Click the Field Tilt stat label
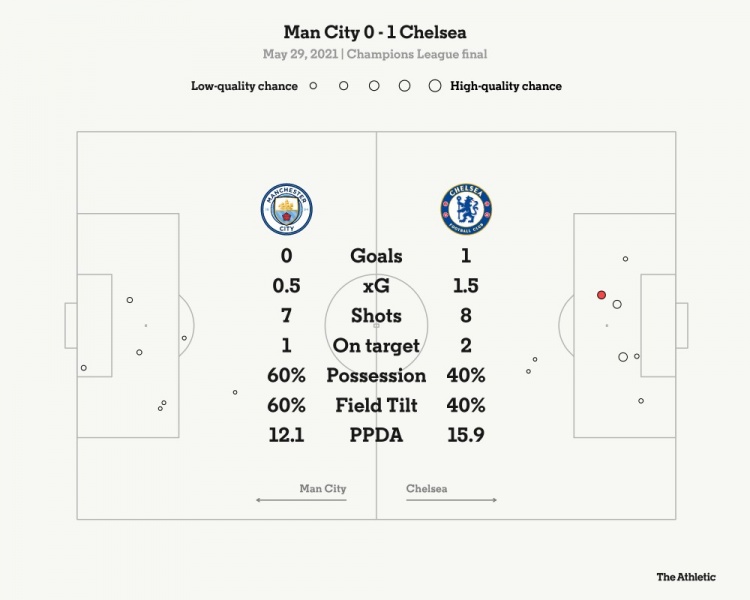750x600 pixels. coord(376,405)
